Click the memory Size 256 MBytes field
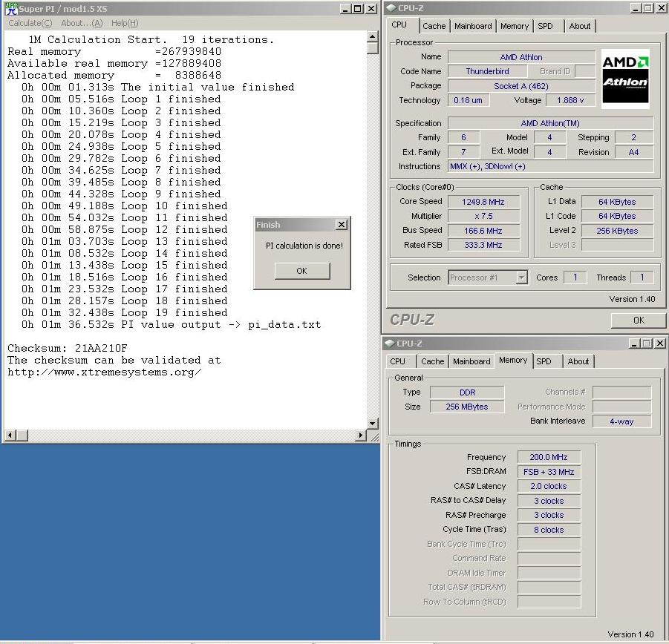 (467, 407)
